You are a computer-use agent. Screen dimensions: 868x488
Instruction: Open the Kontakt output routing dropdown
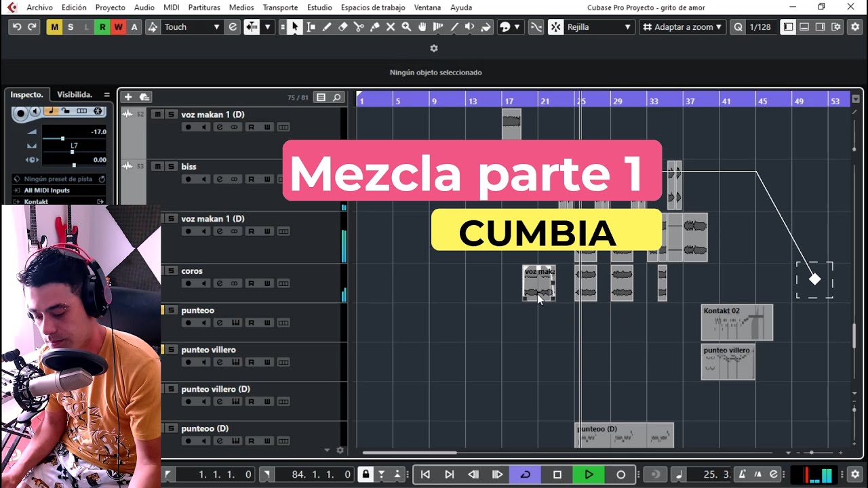[60, 201]
